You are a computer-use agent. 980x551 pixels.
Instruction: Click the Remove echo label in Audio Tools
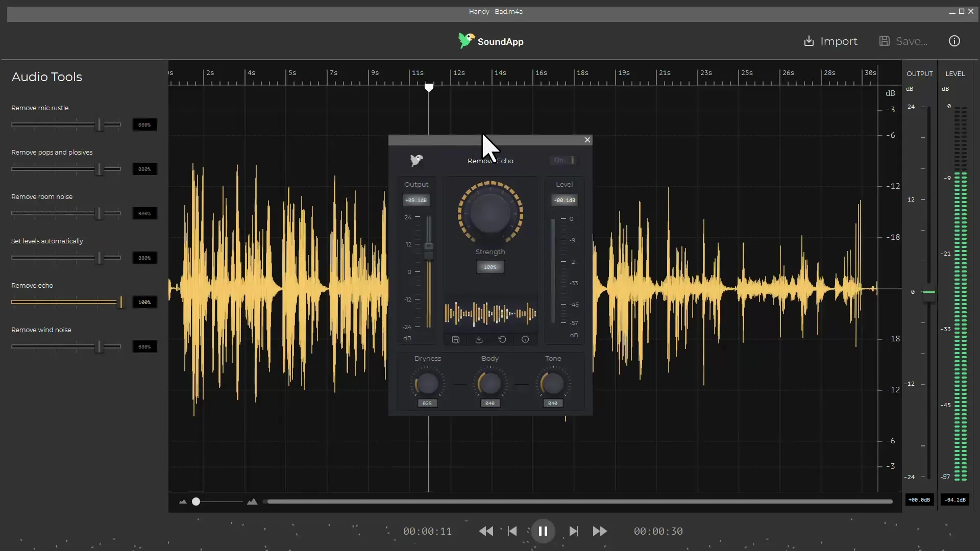(32, 285)
